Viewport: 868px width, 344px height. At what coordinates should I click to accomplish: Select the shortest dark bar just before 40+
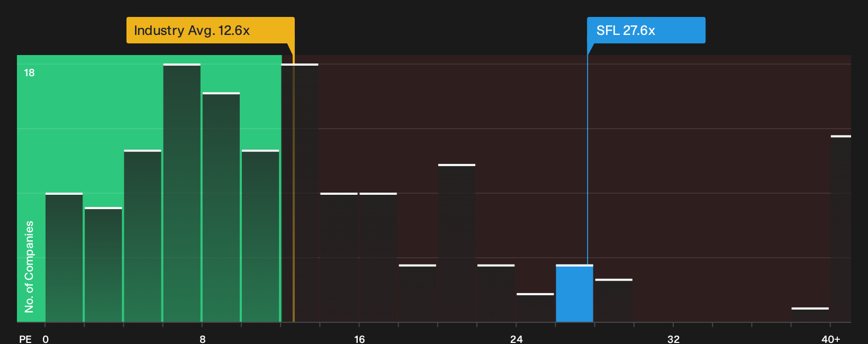click(x=810, y=315)
